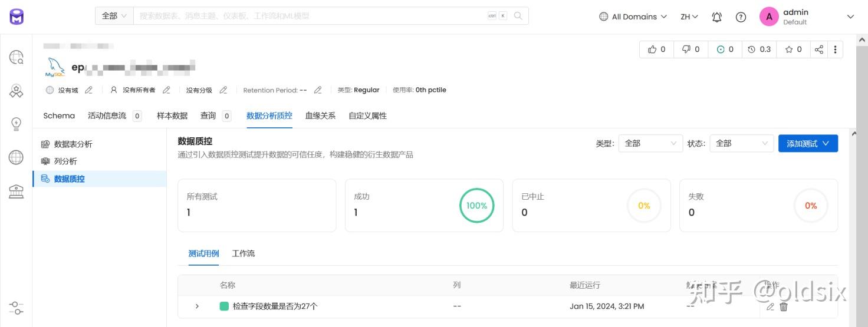The height and width of the screenshot is (327, 868).
Task: Switch to the 样本数据 tab
Action: [x=172, y=115]
